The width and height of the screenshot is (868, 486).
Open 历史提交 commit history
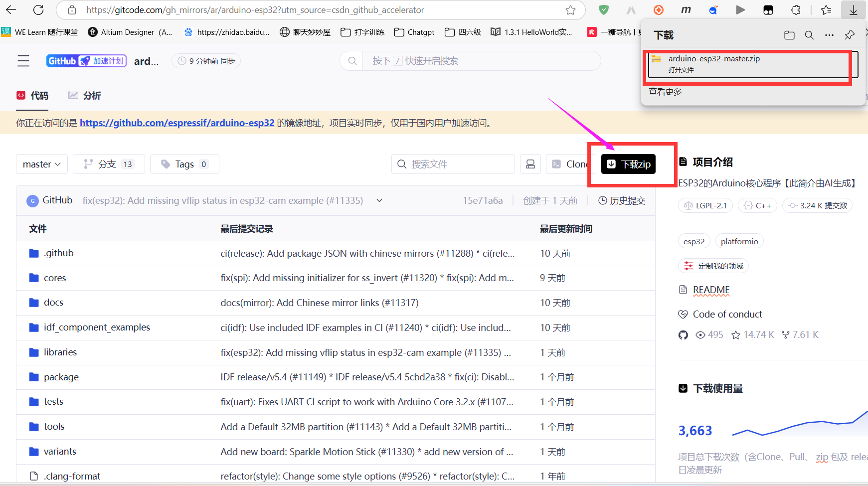622,200
